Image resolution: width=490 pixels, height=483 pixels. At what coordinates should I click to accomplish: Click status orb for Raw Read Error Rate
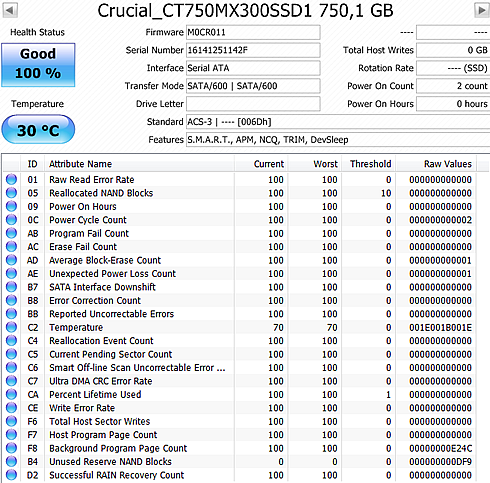pos(11,179)
